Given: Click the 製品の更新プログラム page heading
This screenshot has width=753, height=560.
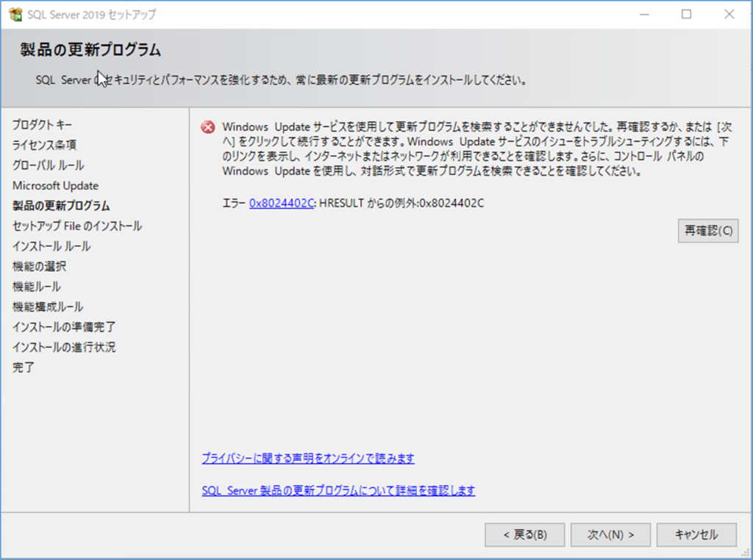Looking at the screenshot, I should [90, 50].
